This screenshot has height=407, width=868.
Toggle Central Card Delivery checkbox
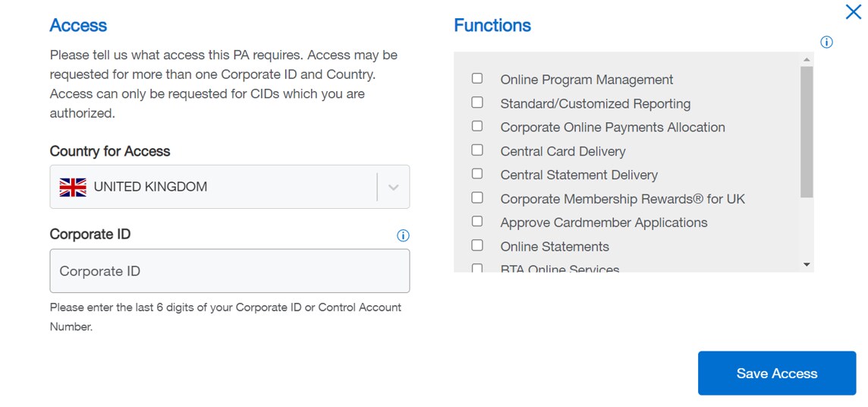pyautogui.click(x=477, y=150)
